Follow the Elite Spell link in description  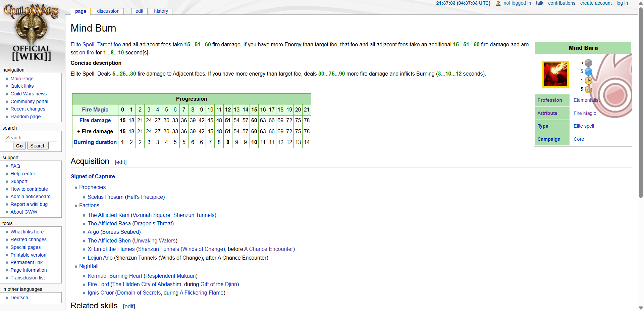click(83, 44)
